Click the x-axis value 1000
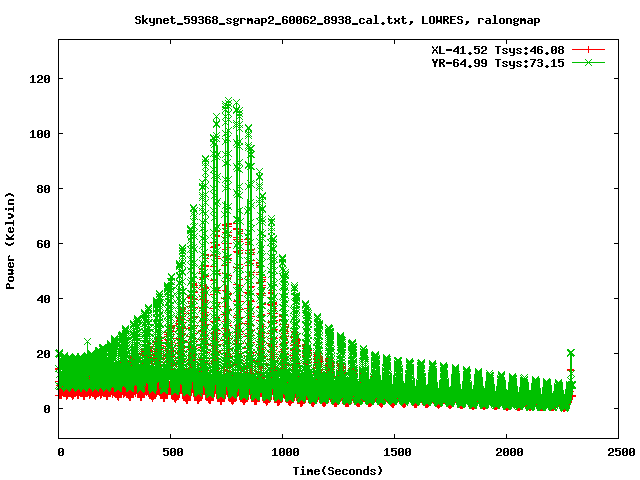The height and width of the screenshot is (480, 640). click(x=285, y=452)
